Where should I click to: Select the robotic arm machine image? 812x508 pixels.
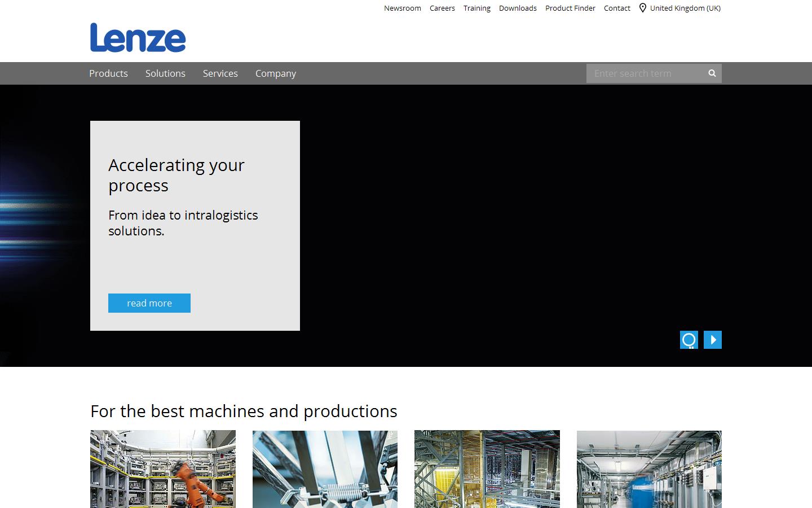point(162,469)
